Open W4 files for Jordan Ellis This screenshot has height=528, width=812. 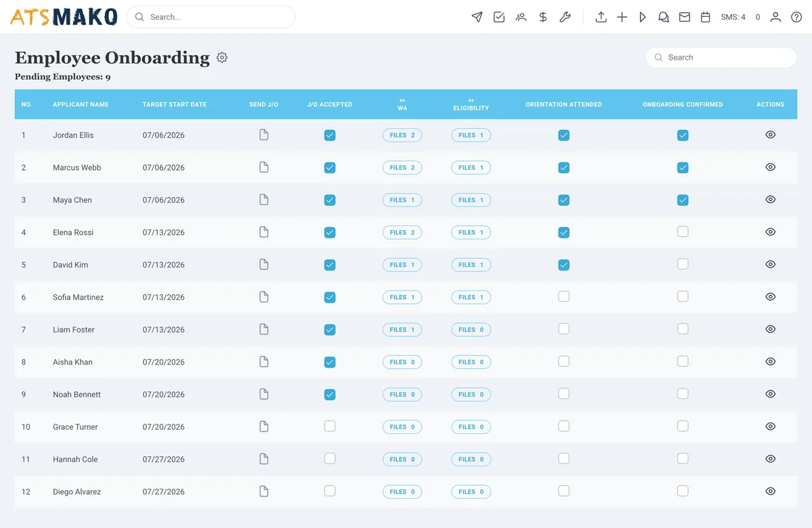click(x=402, y=135)
